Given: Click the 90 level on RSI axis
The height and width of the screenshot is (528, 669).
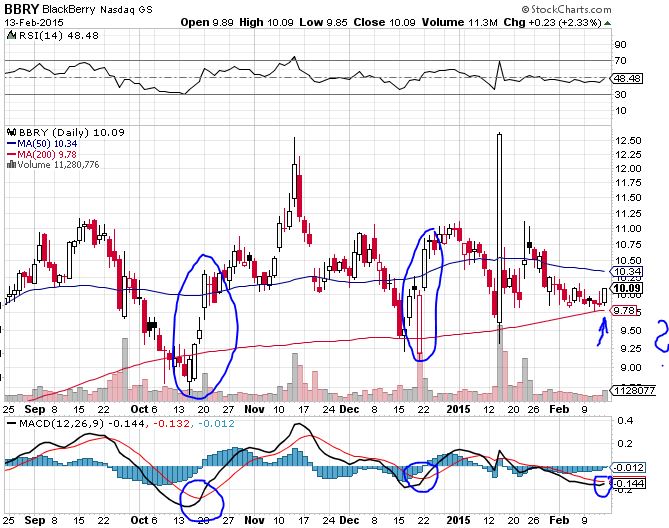Looking at the screenshot, I should [621, 44].
